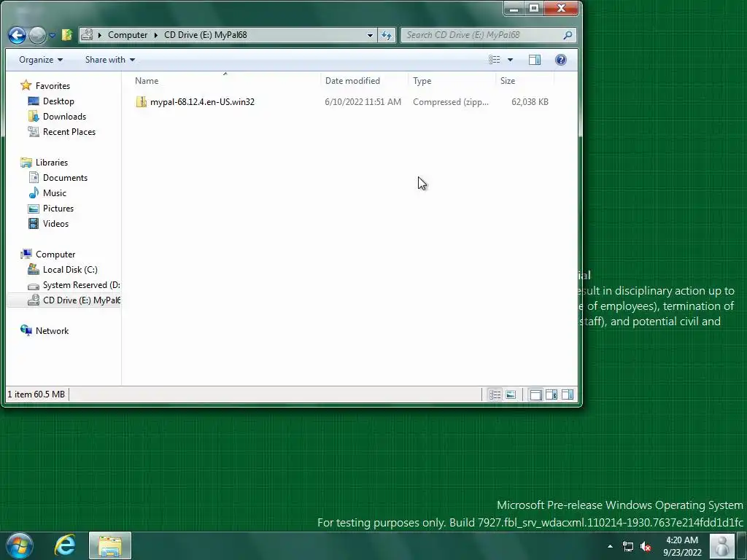This screenshot has height=560, width=747.
Task: Open the Documents library
Action: [65, 178]
